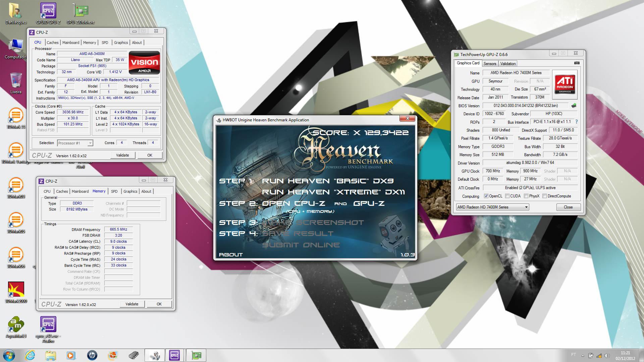Click Open CPU-Z in Heaven step 2

click(293, 203)
